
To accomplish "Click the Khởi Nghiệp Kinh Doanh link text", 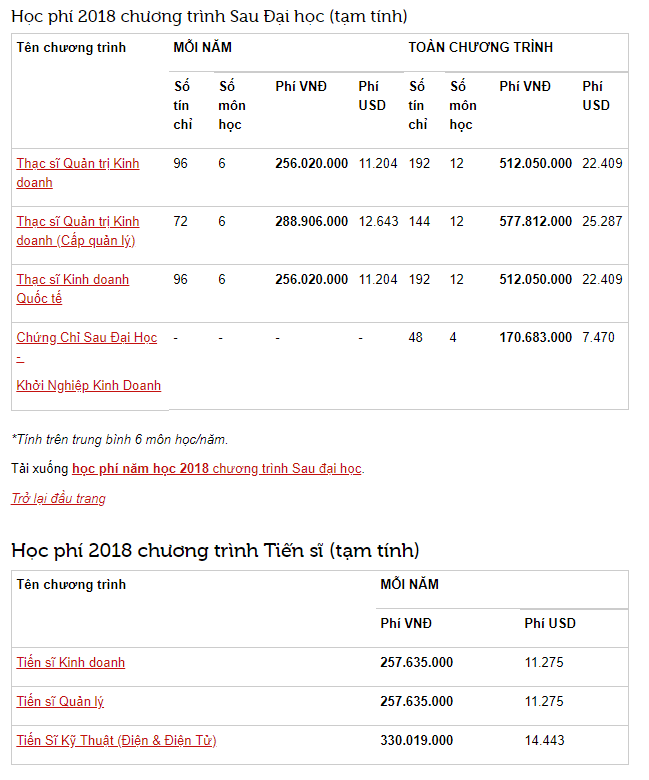I will pyautogui.click(x=88, y=386).
